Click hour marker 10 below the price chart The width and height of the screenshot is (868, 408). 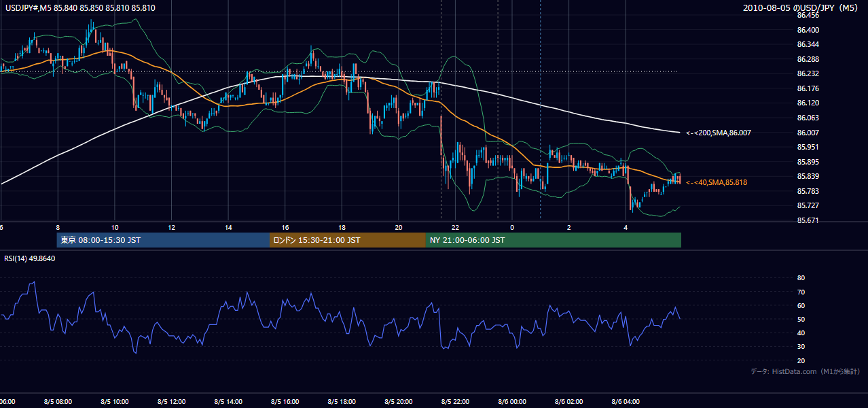coord(115,227)
